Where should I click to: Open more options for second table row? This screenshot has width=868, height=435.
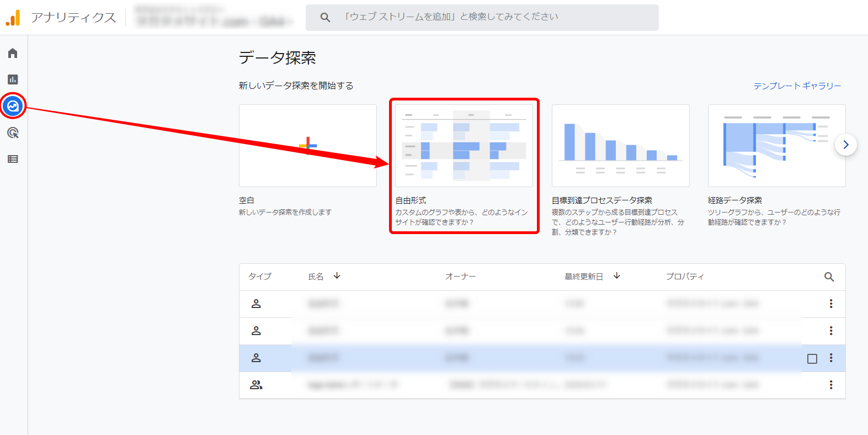click(x=831, y=331)
